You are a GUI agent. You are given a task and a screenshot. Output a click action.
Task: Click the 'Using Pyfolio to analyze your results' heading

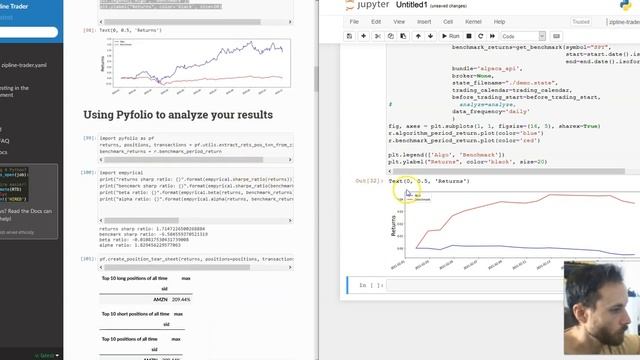point(178,115)
